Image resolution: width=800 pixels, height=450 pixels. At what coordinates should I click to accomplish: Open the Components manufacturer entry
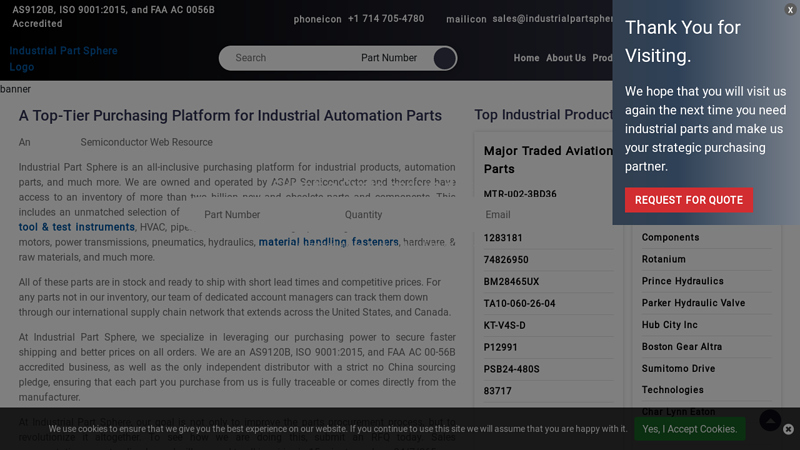click(x=670, y=237)
